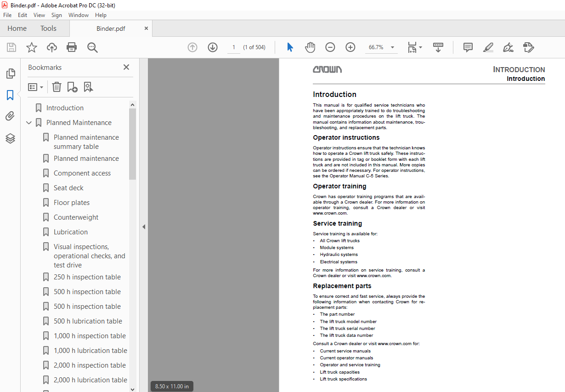Click the Save file icon
565x392 pixels.
pyautogui.click(x=11, y=47)
